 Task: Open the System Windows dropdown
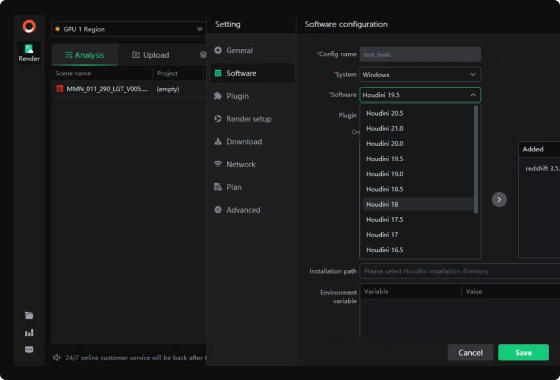420,75
